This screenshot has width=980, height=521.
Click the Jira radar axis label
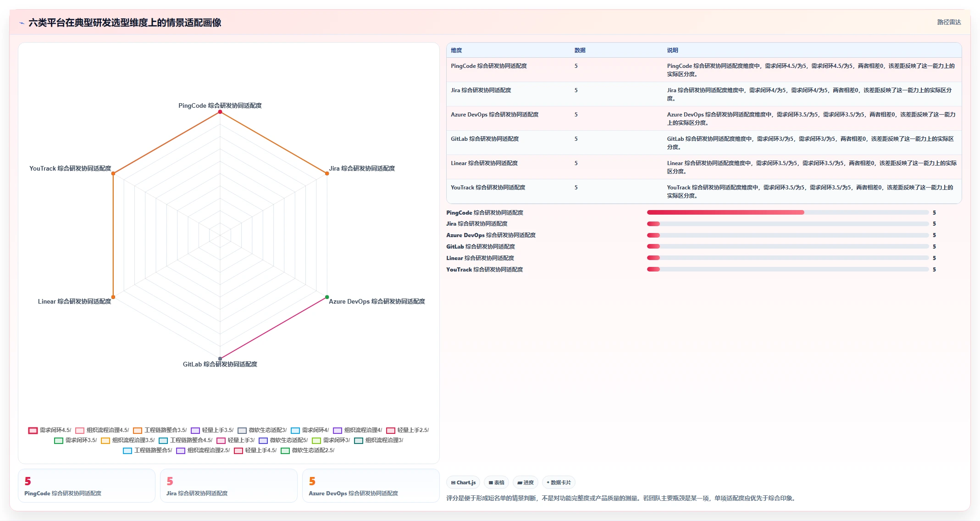click(x=362, y=168)
